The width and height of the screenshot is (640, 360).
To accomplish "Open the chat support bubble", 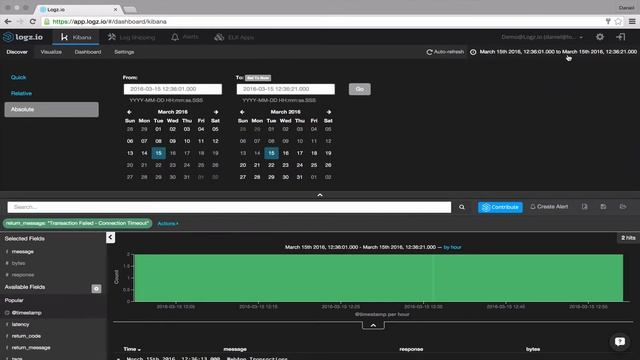I will (x=620, y=341).
